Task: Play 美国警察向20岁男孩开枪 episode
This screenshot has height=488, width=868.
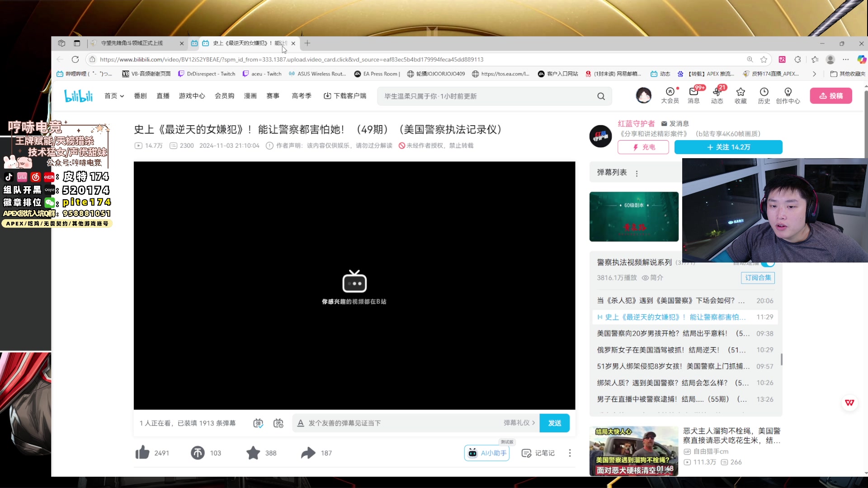Action: point(685,333)
